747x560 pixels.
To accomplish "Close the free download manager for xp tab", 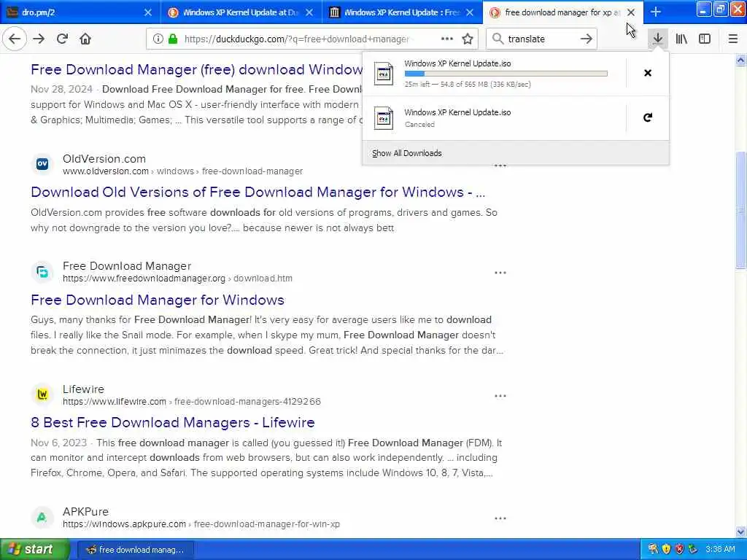I will (x=631, y=12).
